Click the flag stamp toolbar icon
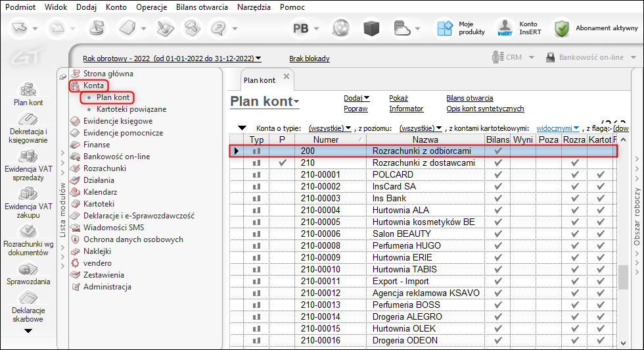This screenshot has height=350, width=644. coord(97,28)
